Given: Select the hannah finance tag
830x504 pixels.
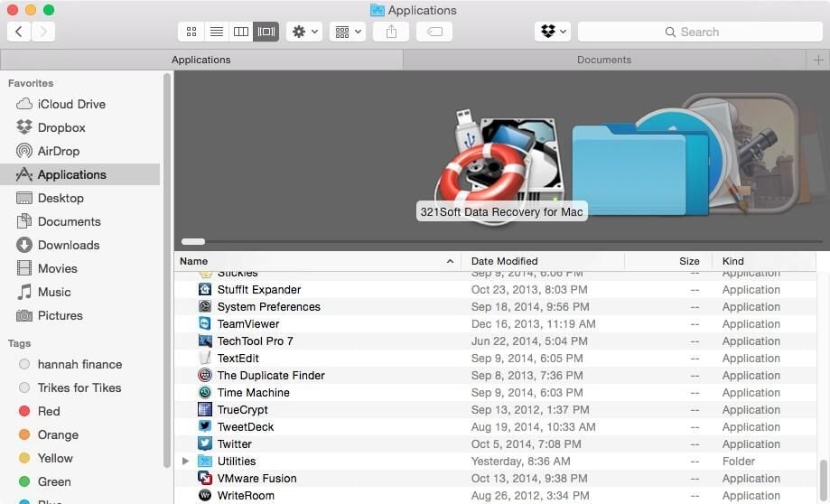Looking at the screenshot, I should 79,364.
